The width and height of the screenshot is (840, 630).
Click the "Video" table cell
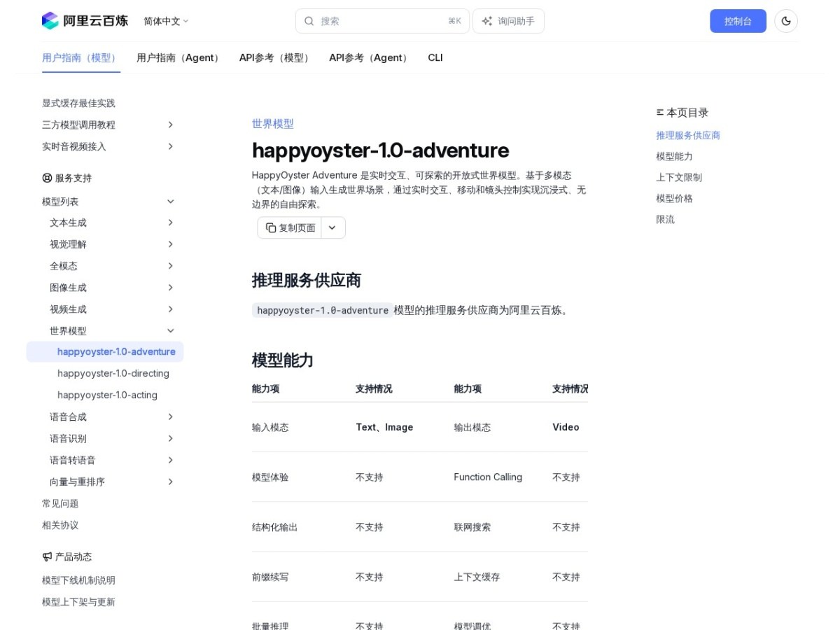point(566,427)
